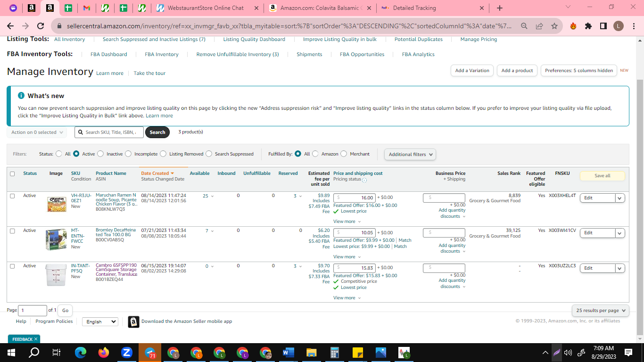
Task: Select the Inactive status filter
Action: point(101,154)
